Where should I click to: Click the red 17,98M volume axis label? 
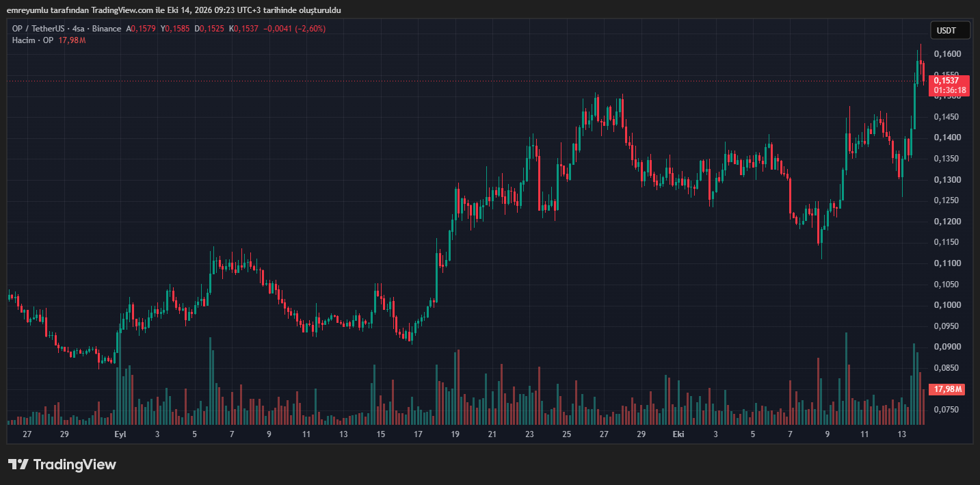click(948, 389)
